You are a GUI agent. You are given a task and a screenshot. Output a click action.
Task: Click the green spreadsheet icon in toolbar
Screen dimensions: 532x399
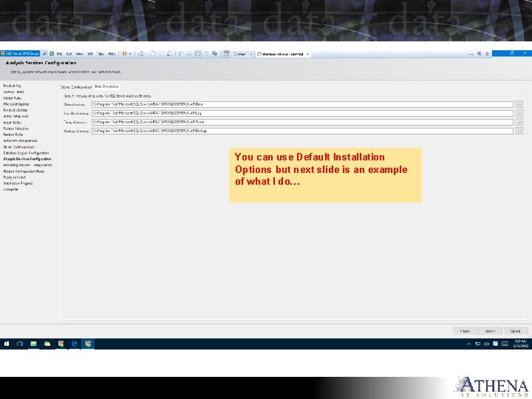[52, 54]
